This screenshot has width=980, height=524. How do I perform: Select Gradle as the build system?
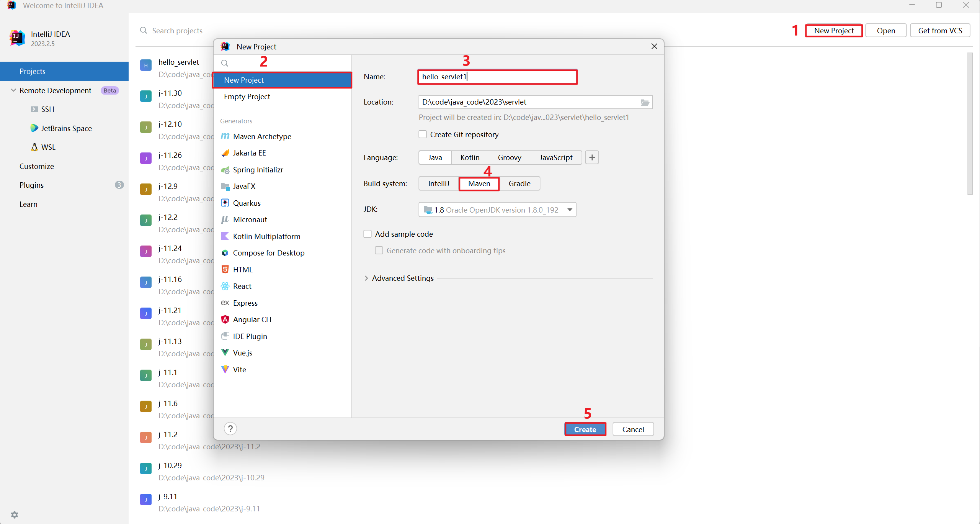pos(518,183)
